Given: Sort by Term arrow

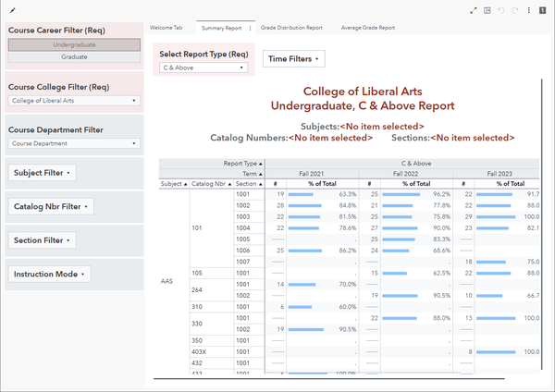Looking at the screenshot, I should pos(261,174).
